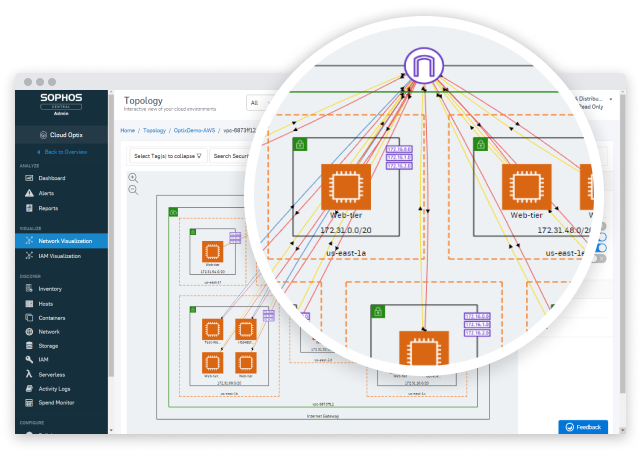Image resolution: width=641 pixels, height=453 pixels.
Task: Open the All filter dropdown
Action: coord(257,102)
